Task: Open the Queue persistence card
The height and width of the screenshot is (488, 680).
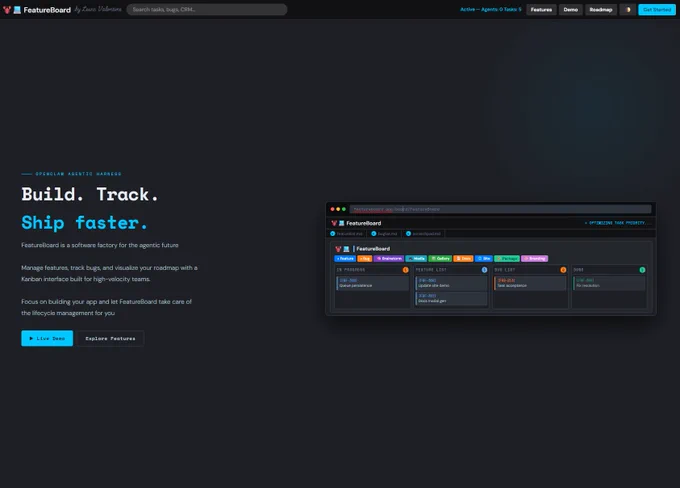Action: [373, 283]
